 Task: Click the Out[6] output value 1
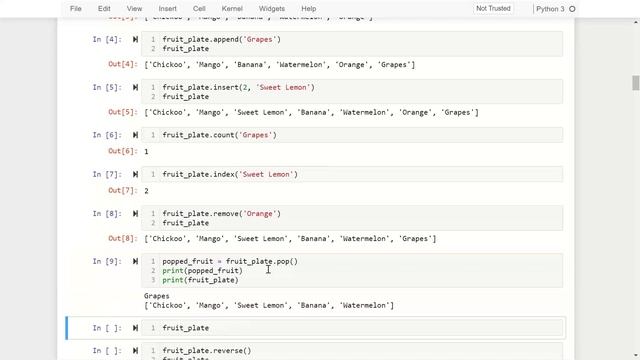[x=146, y=151]
